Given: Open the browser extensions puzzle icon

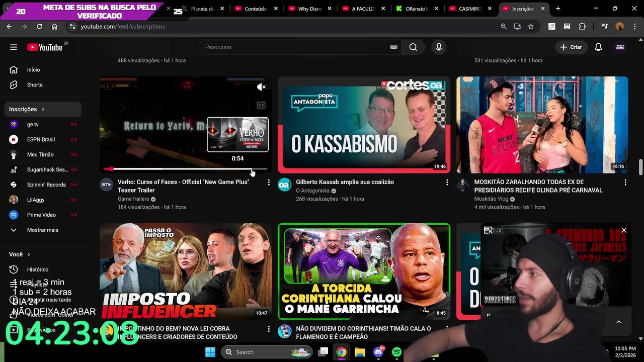Looking at the screenshot, I should tap(582, 27).
